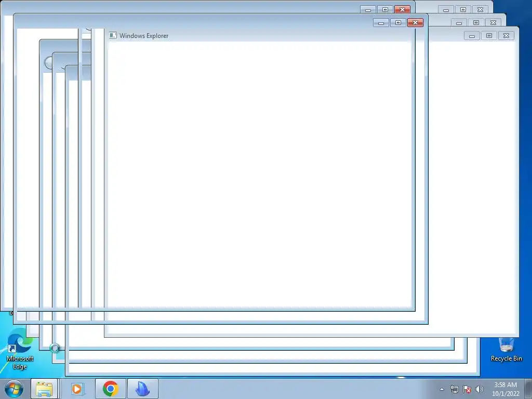
Task: Launch Windows Media Player from the taskbar
Action: click(77, 389)
